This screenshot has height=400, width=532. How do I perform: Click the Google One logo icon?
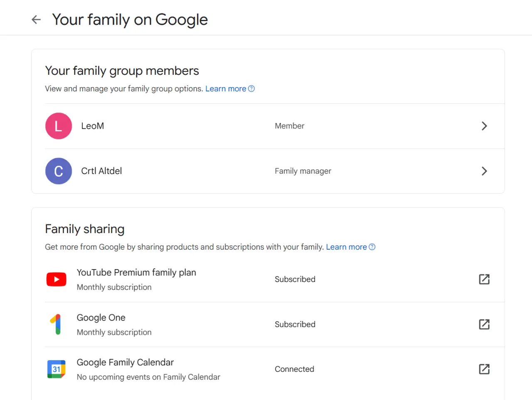pos(57,324)
